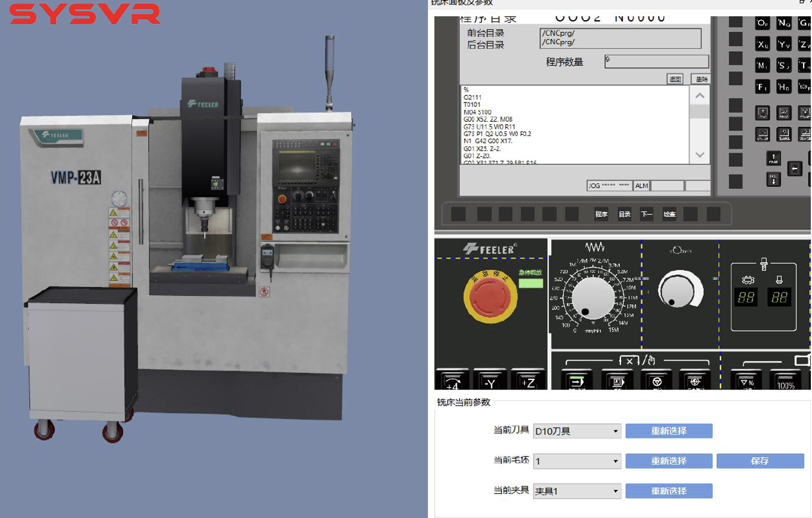Tap the N/Q address key
Image resolution: width=812 pixels, height=518 pixels.
pos(785,23)
